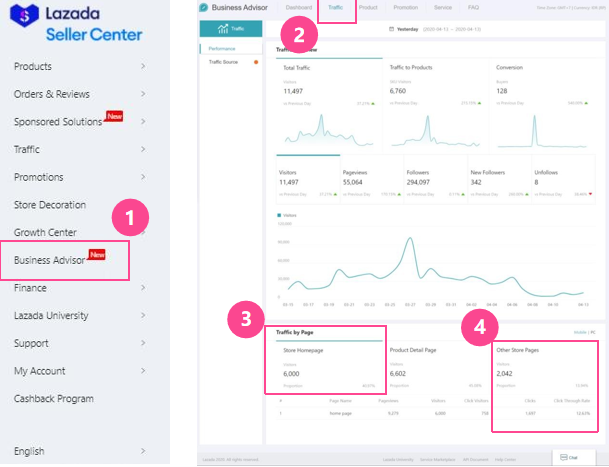Screen dimensions: 609x467
Task: Click the Lazada heart logo icon
Action: (x=24, y=15)
